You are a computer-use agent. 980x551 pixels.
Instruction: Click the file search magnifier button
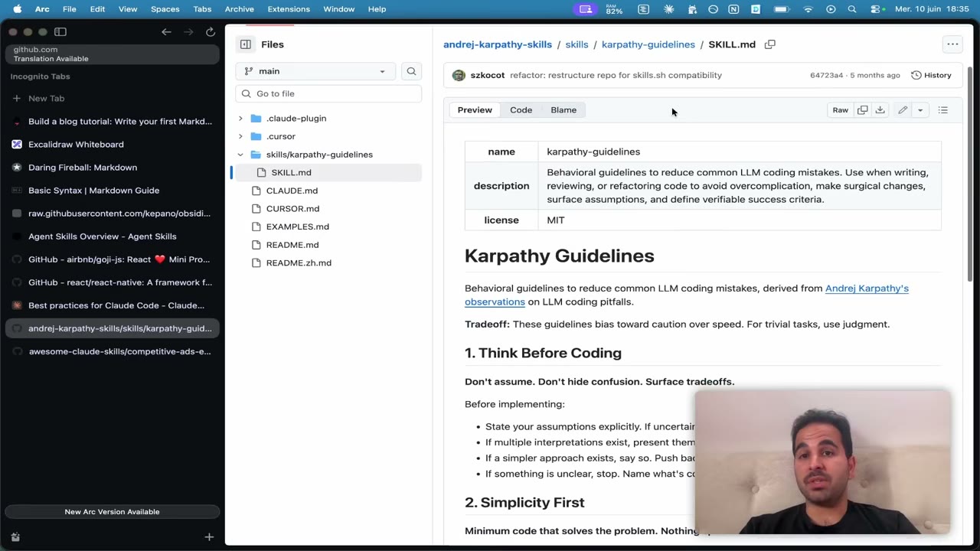[411, 71]
